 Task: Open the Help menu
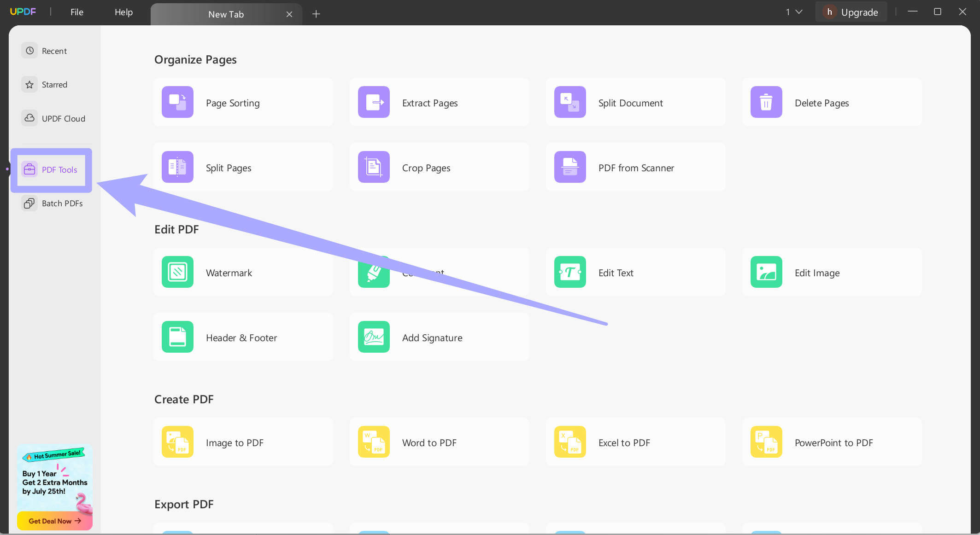[123, 12]
